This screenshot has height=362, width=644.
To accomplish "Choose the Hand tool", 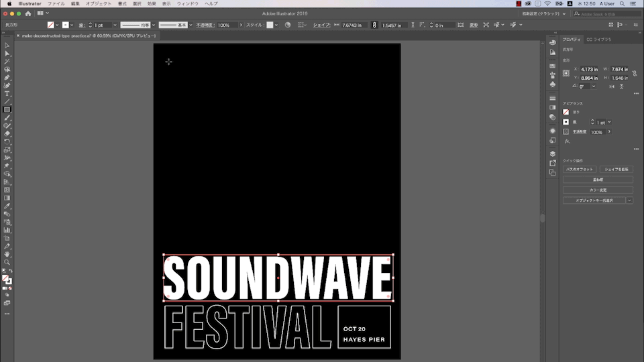I will click(x=7, y=254).
